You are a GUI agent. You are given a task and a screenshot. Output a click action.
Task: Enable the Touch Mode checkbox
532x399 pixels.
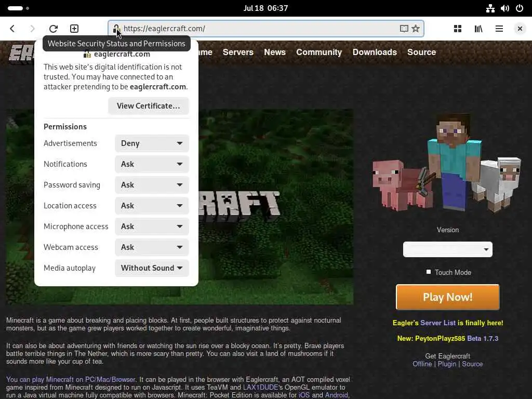(x=429, y=272)
